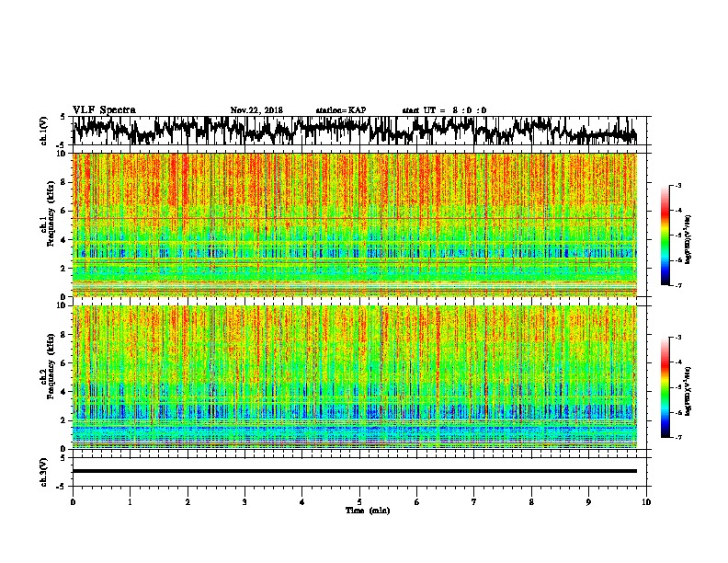This screenshot has width=728, height=563.
Task: Select the "start UT = 8 : 0 : 0" label
Action: click(444, 110)
